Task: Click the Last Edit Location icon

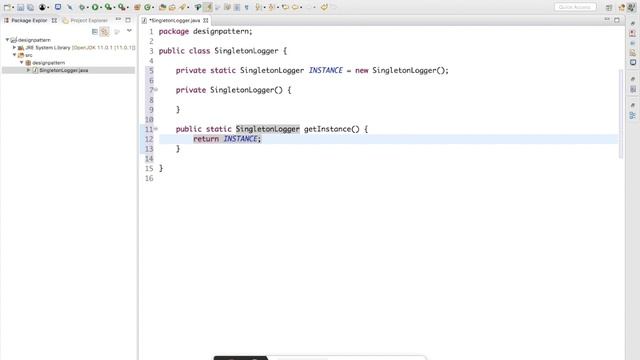Action: click(285, 7)
